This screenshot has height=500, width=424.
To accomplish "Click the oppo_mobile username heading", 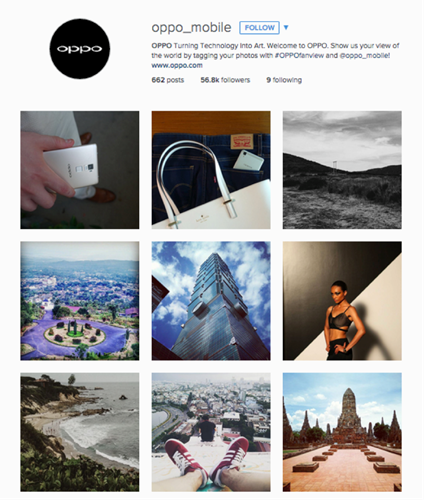I will [191, 28].
